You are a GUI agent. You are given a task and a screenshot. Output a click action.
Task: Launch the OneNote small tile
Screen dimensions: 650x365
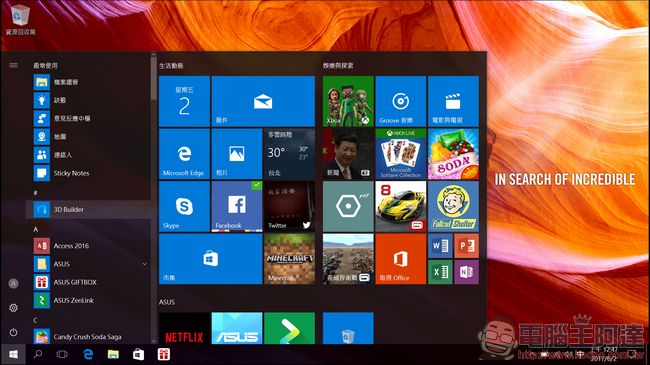(466, 272)
